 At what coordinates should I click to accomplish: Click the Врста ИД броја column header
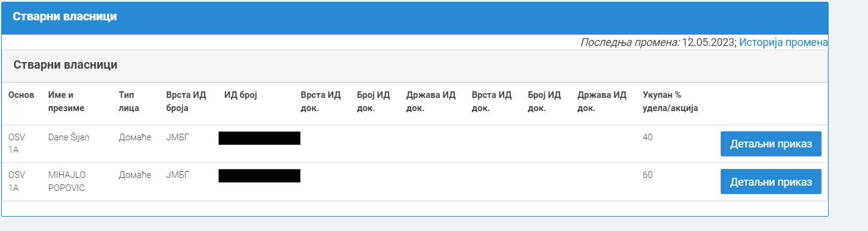(x=186, y=101)
